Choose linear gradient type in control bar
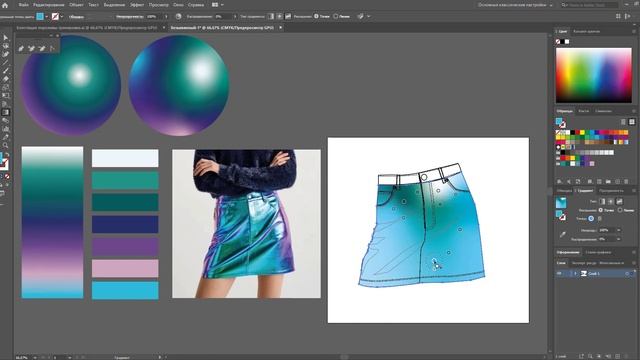This screenshot has width=640, height=360. [271, 16]
